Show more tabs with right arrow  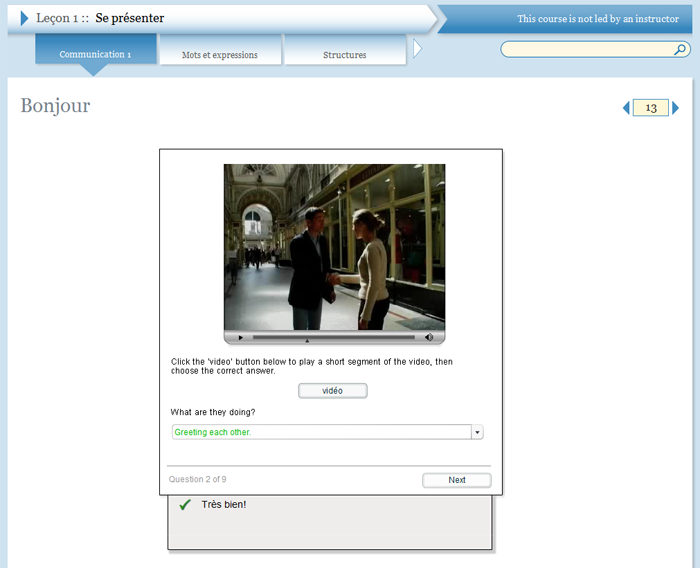(x=417, y=49)
